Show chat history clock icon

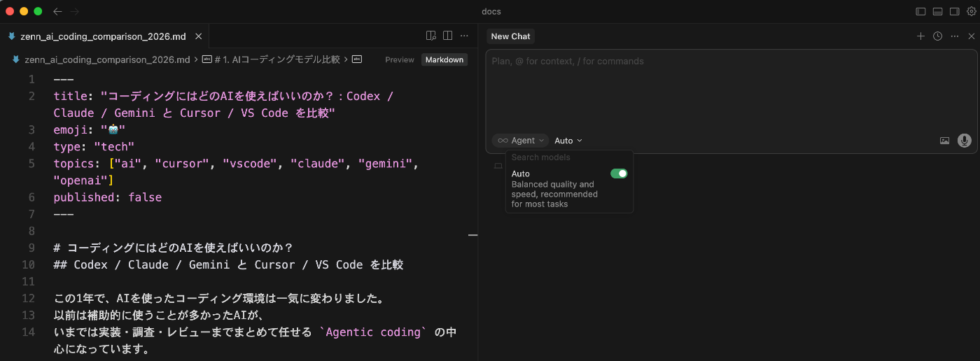[x=937, y=36]
